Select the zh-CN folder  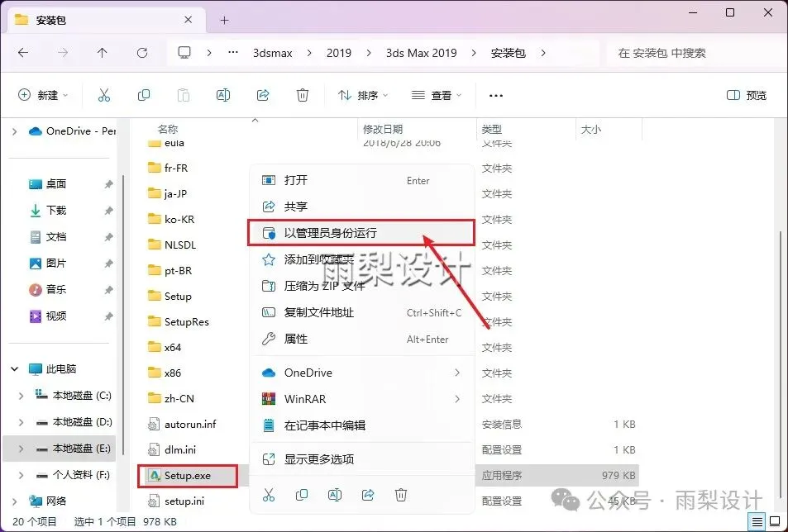[x=179, y=398]
